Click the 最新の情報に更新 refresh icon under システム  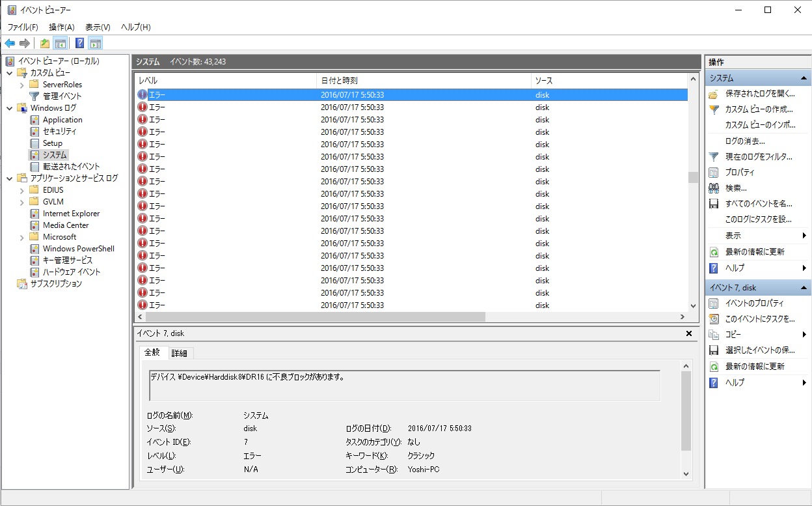pos(713,252)
